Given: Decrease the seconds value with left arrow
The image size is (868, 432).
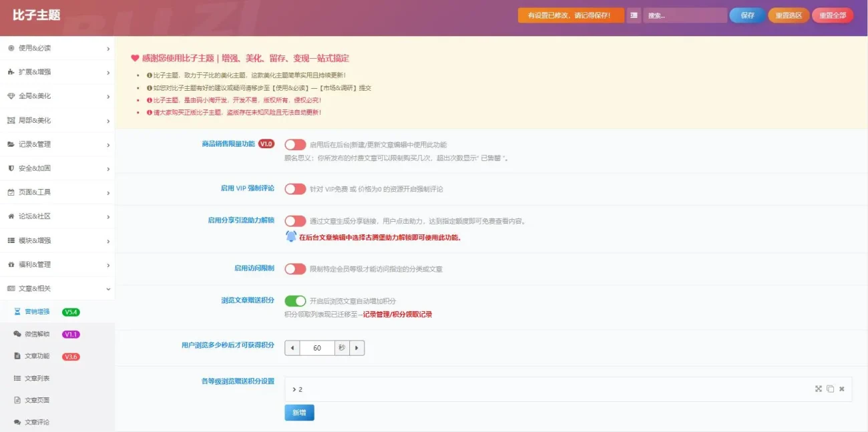Looking at the screenshot, I should pos(292,348).
